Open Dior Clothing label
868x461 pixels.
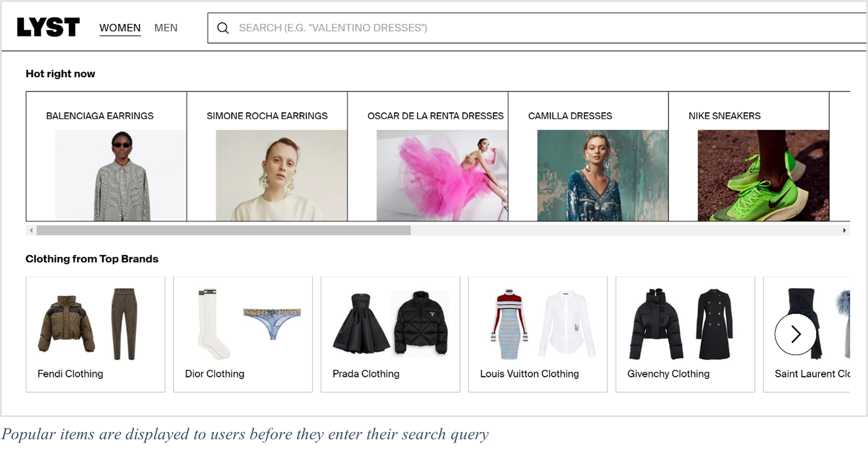(215, 374)
